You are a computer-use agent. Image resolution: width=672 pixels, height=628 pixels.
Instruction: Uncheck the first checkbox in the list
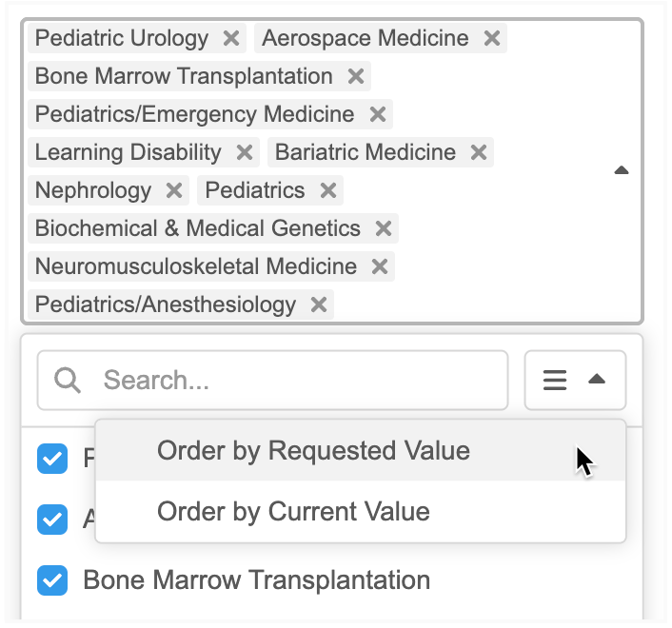[x=52, y=459]
